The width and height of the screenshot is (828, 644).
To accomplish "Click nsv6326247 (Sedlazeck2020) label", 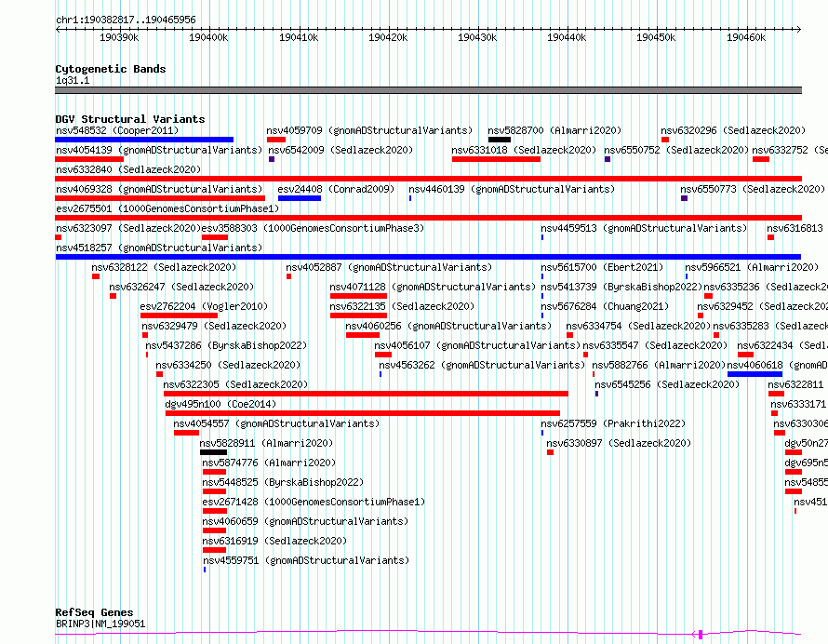I will click(181, 287).
